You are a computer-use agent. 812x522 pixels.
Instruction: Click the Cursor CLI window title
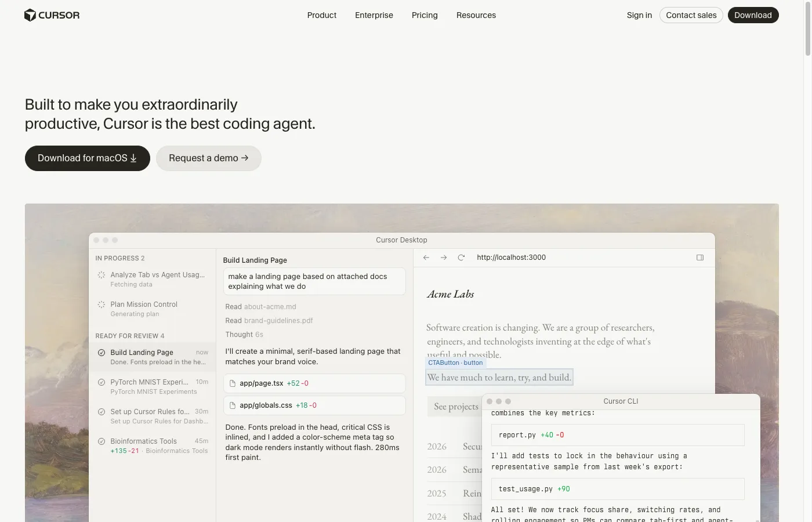pyautogui.click(x=621, y=401)
